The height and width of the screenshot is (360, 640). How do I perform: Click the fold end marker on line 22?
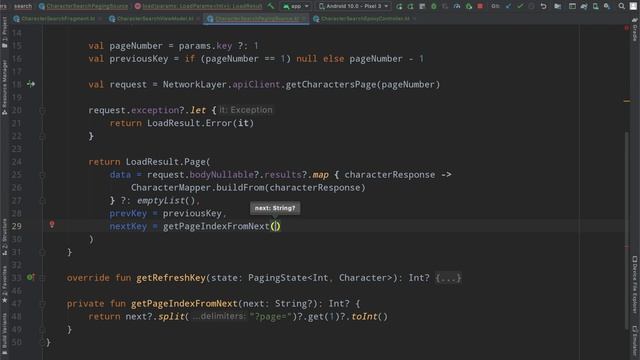(x=42, y=136)
